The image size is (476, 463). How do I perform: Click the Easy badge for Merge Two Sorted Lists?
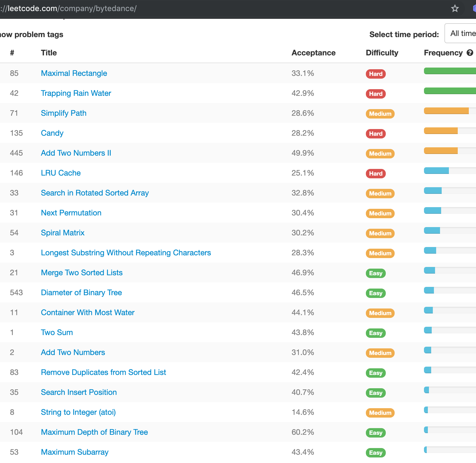click(376, 273)
